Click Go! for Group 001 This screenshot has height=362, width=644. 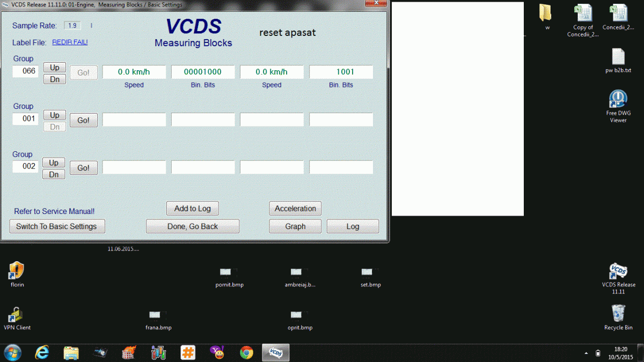point(84,121)
